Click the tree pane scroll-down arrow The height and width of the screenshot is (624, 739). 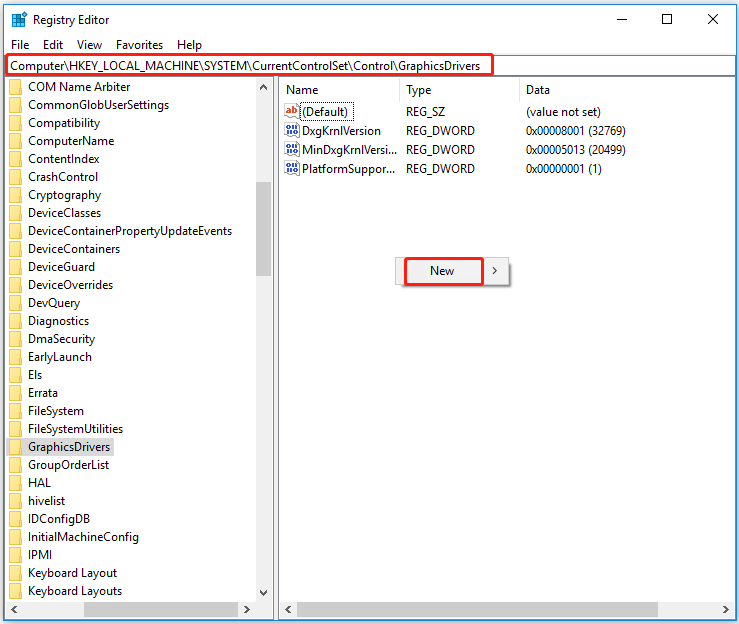263,592
